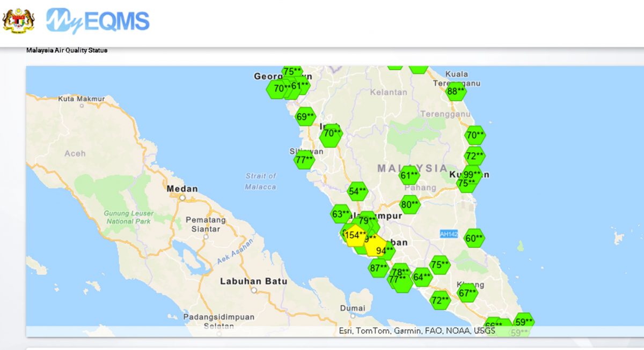Open the 79** marker near Kuala Lumpur
The width and height of the screenshot is (644, 350).
coord(368,220)
